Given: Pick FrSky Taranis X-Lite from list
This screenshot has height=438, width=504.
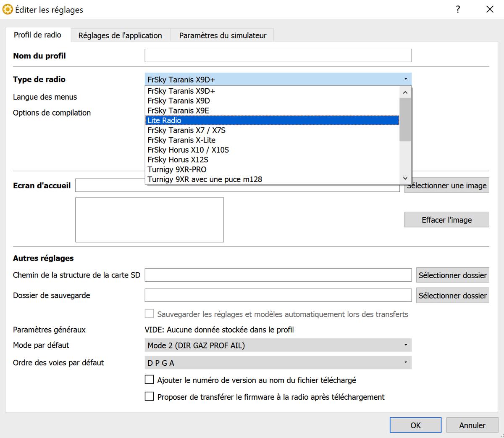Looking at the screenshot, I should tap(272, 140).
